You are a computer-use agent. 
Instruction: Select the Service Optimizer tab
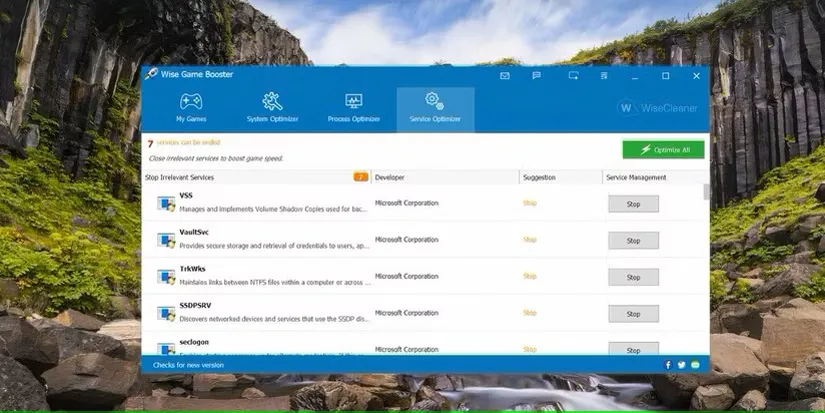[x=435, y=109]
